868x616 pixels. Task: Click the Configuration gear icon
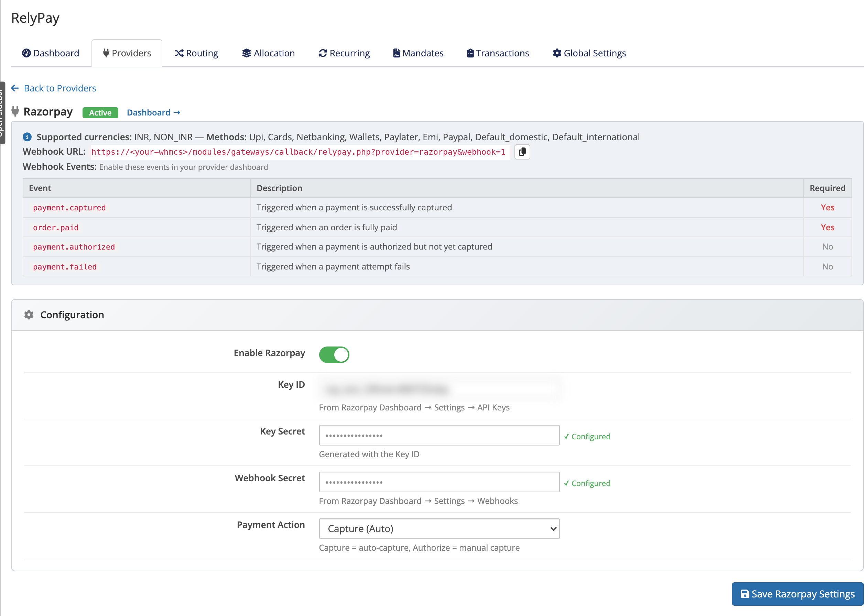pyautogui.click(x=29, y=315)
